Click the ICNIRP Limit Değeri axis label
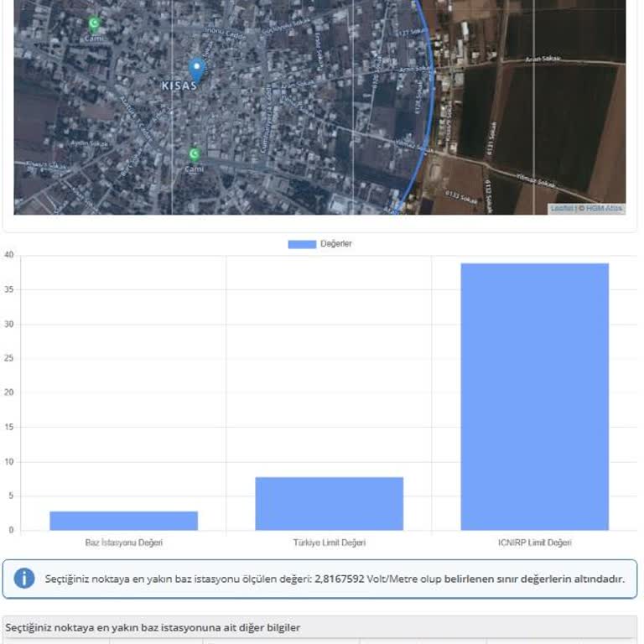This screenshot has width=644, height=644. tap(535, 543)
